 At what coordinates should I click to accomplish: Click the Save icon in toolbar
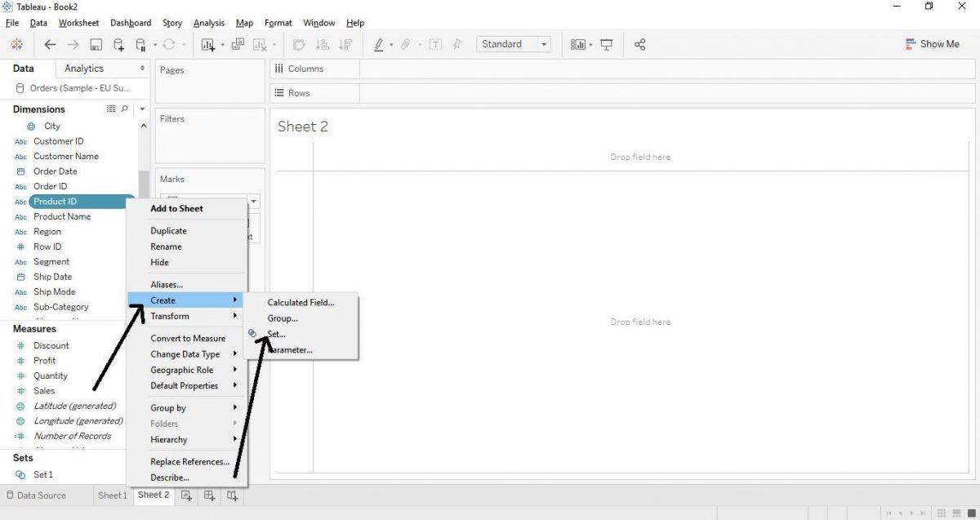[96, 45]
